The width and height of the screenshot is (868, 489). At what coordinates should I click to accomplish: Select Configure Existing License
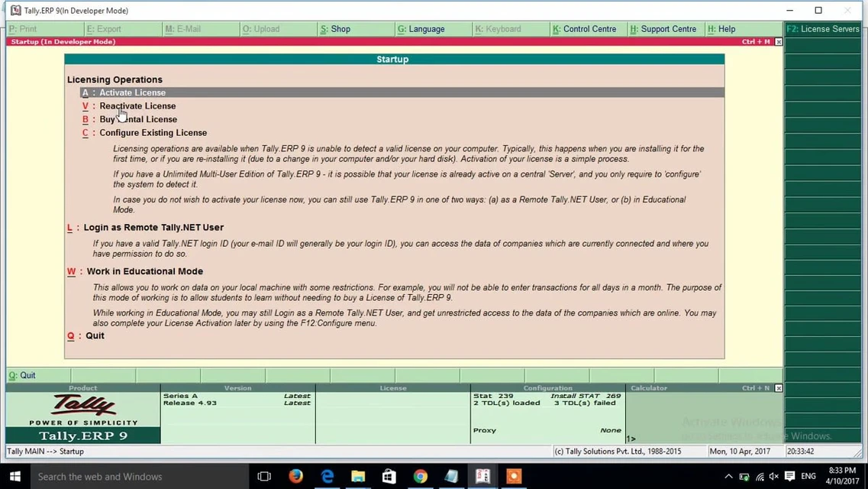153,133
